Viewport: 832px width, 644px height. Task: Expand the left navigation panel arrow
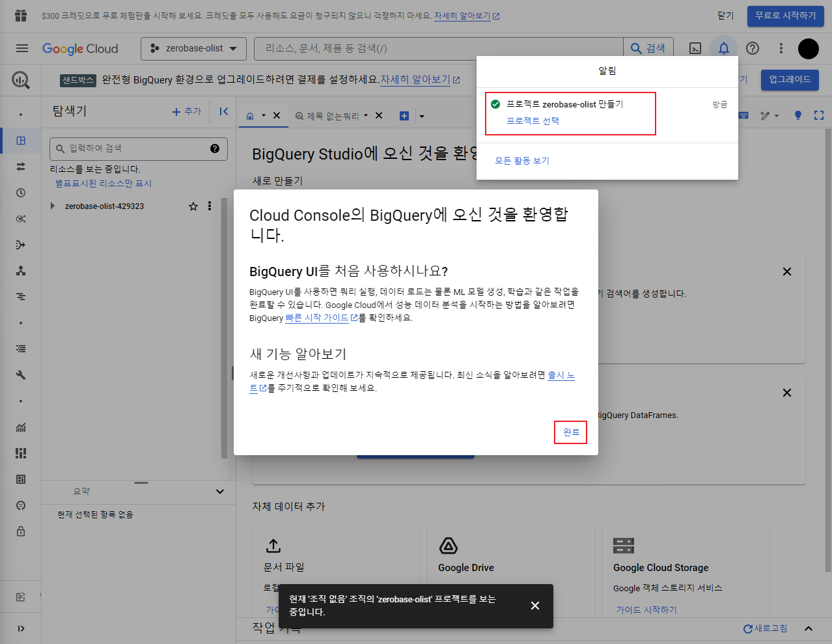click(x=21, y=628)
